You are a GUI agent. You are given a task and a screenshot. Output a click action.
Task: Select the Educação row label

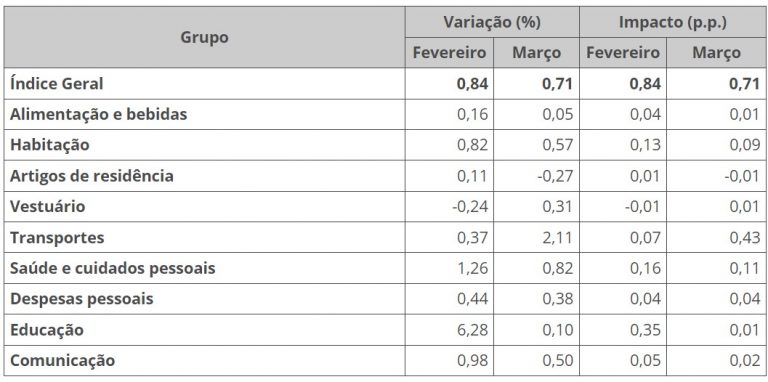pos(47,330)
